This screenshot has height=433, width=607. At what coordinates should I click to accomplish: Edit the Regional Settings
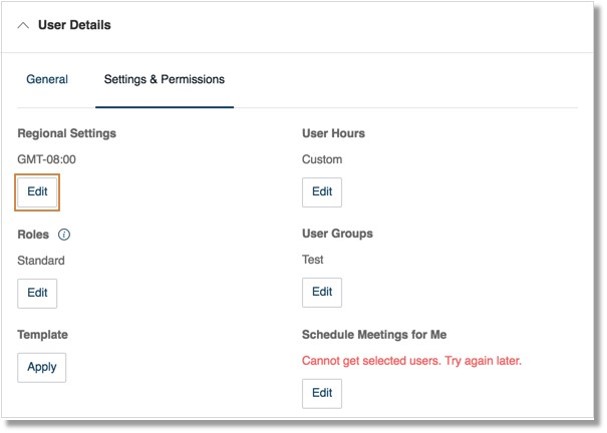point(37,192)
